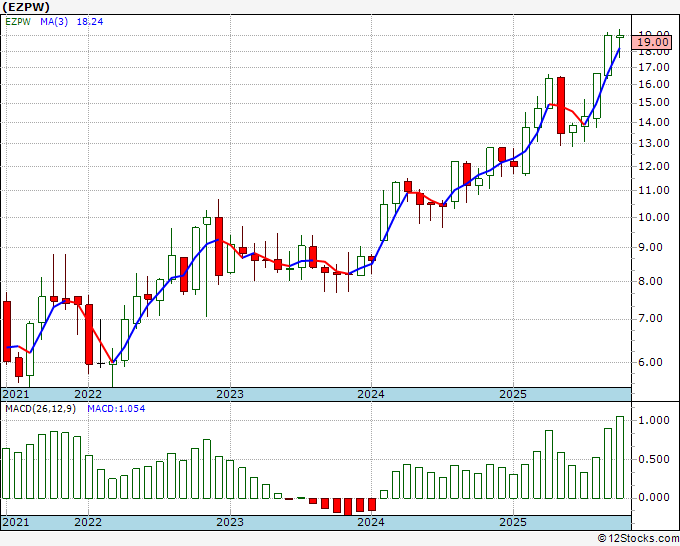
Task: Click the MACD(26,12,9) indicator label
Action: point(40,409)
